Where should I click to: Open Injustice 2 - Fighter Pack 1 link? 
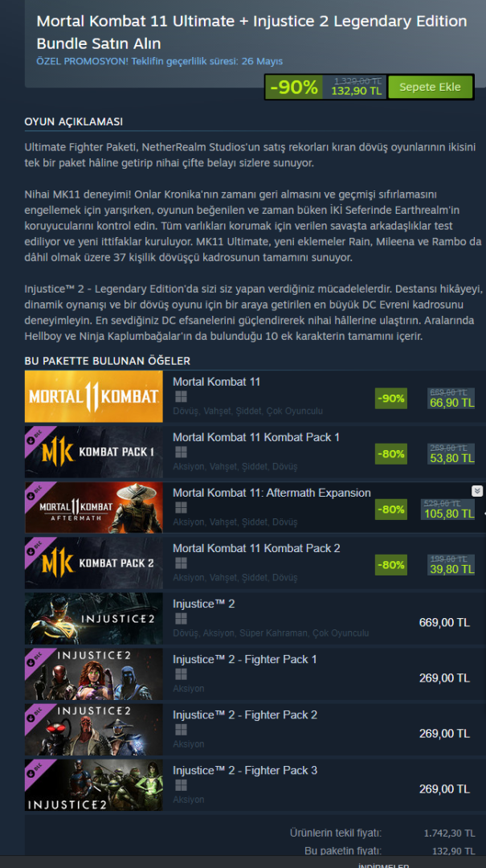tap(245, 659)
